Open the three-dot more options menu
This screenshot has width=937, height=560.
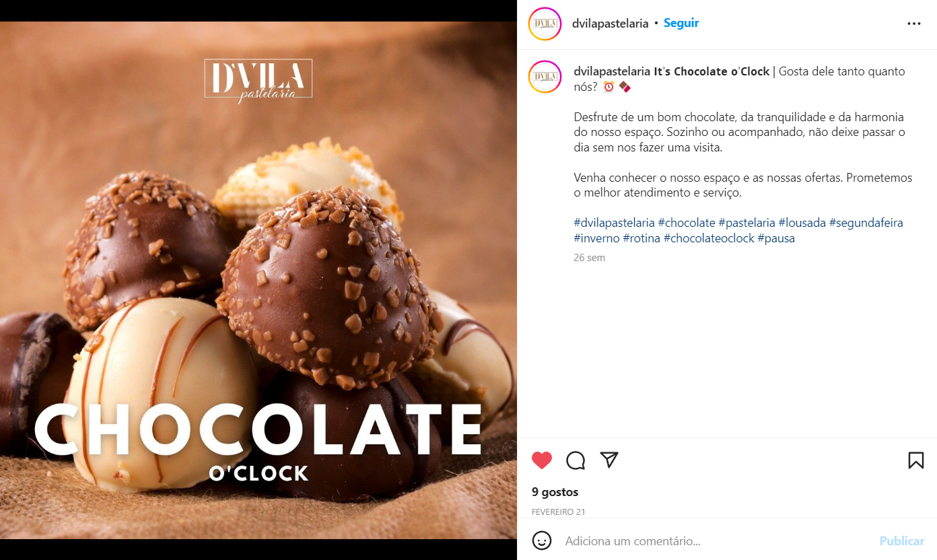[x=913, y=24]
